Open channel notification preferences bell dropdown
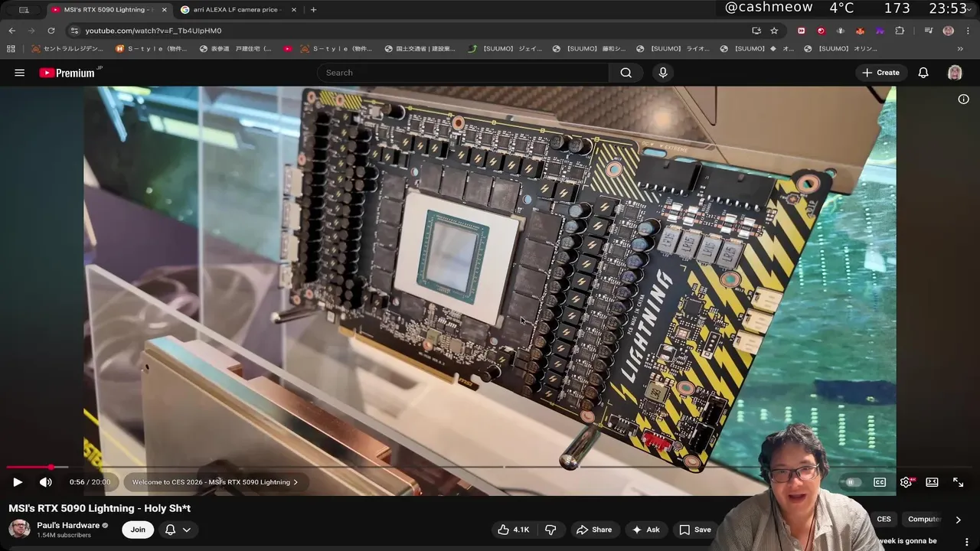 coord(178,530)
